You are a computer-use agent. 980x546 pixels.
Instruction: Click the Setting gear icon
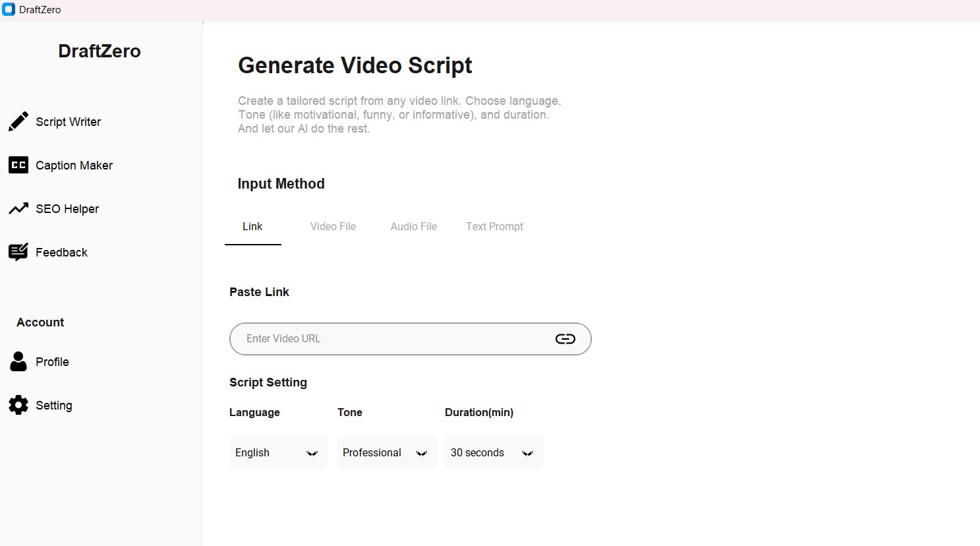(x=18, y=405)
